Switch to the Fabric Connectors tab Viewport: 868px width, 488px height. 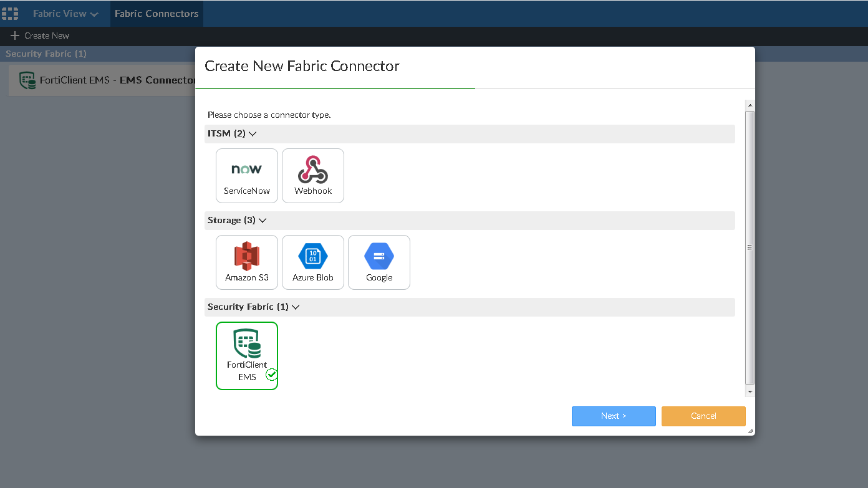157,12
